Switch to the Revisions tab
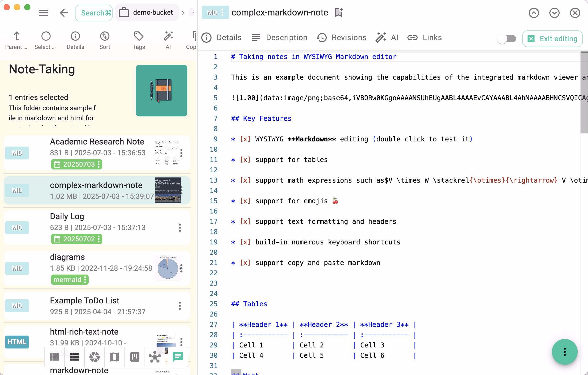The height and width of the screenshot is (375, 588). coord(341,37)
